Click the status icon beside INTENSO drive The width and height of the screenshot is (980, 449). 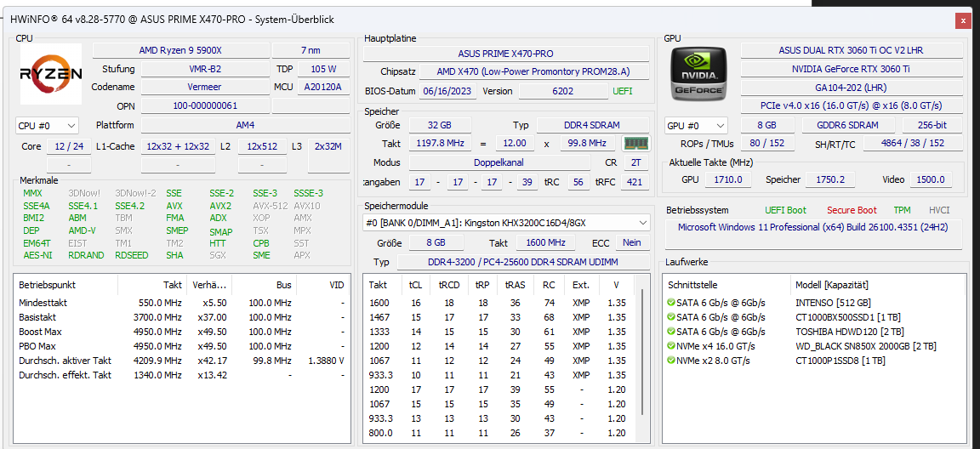tap(671, 303)
